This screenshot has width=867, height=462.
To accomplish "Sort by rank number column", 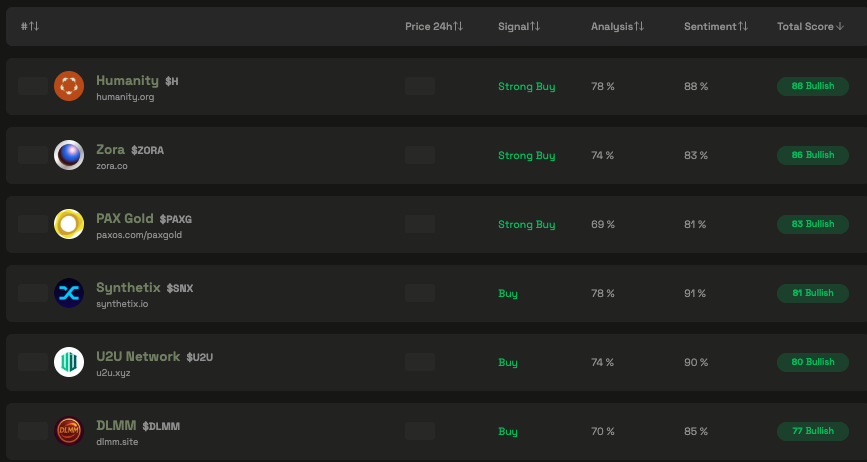I will pyautogui.click(x=30, y=26).
